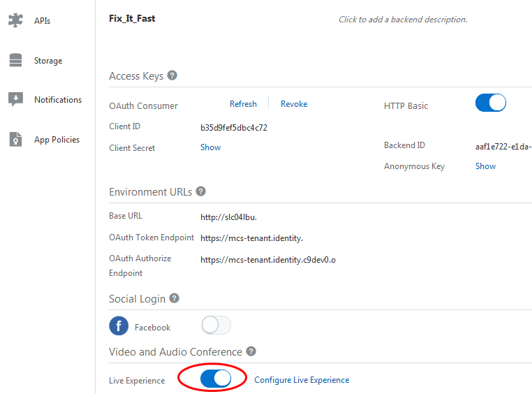Enable the Facebook social login toggle
Screen dimensions: 532x394
tap(216, 325)
